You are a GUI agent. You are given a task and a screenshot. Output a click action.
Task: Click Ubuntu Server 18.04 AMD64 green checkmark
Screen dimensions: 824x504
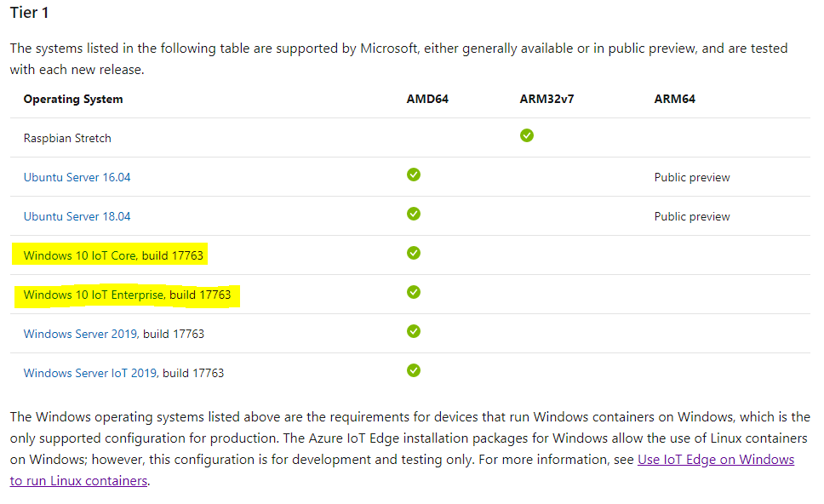coord(414,214)
